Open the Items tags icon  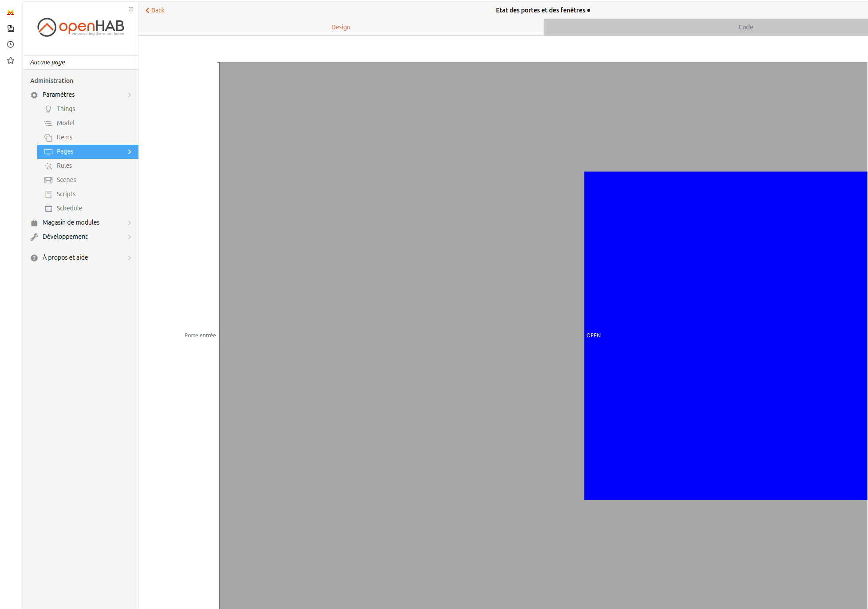(x=48, y=138)
